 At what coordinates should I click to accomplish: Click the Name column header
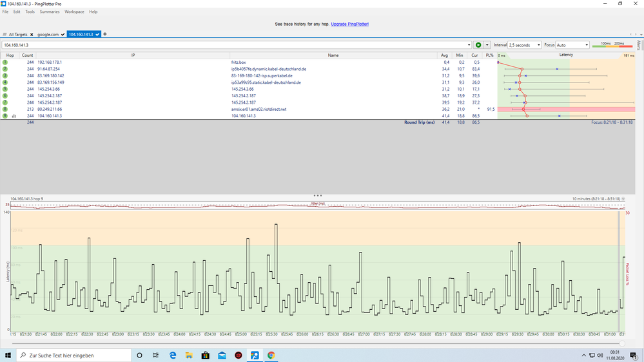click(333, 55)
